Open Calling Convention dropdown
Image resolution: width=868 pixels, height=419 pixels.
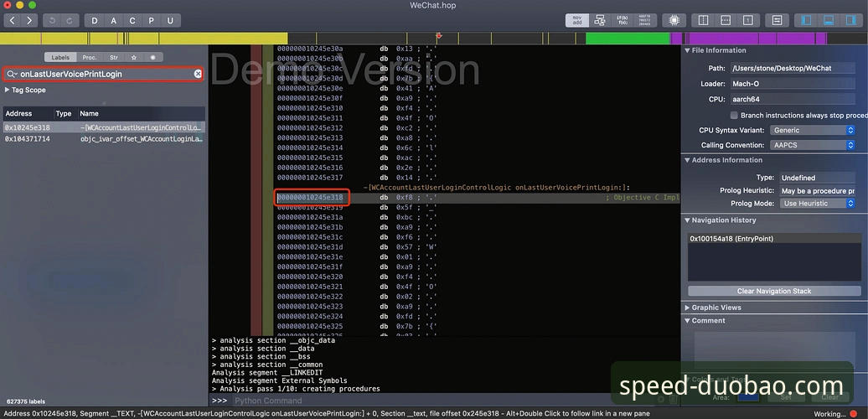click(x=813, y=145)
